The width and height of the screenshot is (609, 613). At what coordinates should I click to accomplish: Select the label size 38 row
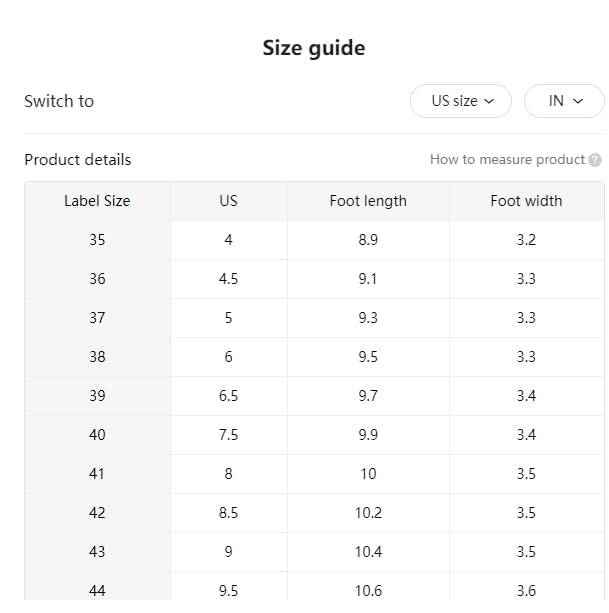(x=97, y=357)
